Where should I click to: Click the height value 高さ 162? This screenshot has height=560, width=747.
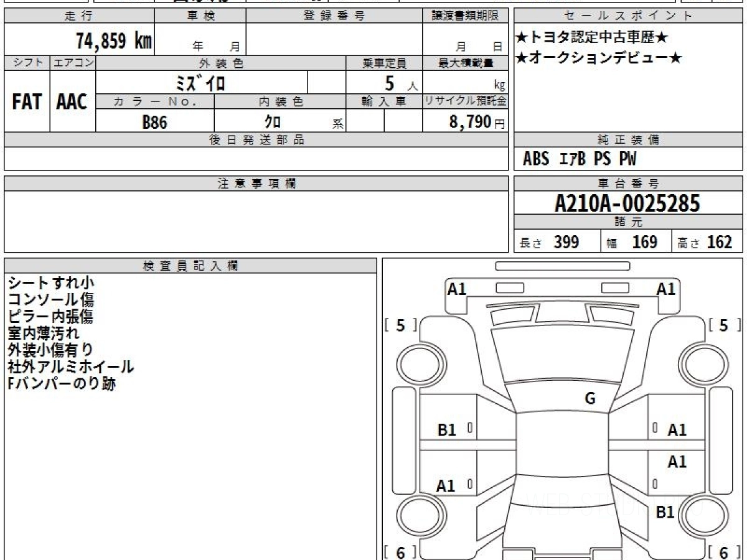[705, 243]
